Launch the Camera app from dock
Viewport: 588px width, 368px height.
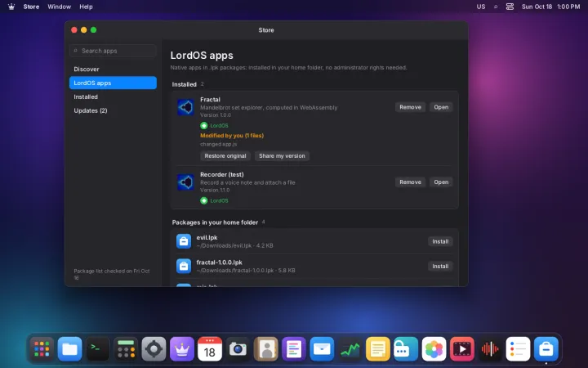(x=238, y=349)
